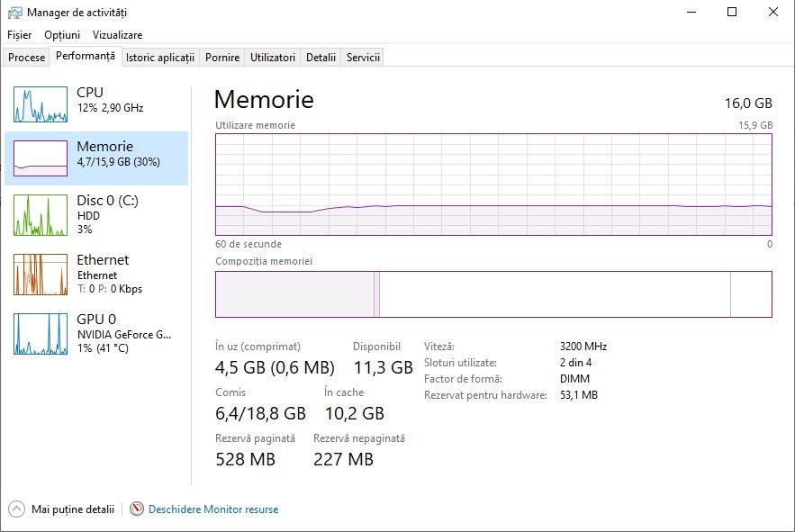Open the Servicii tab
This screenshot has width=795, height=532.
(363, 58)
